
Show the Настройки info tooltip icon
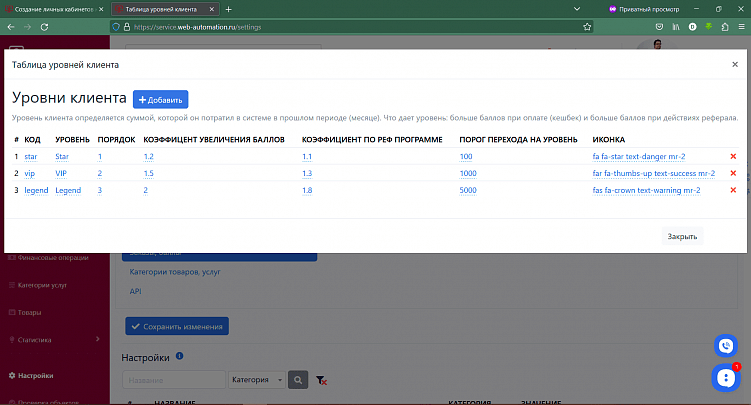(x=180, y=356)
